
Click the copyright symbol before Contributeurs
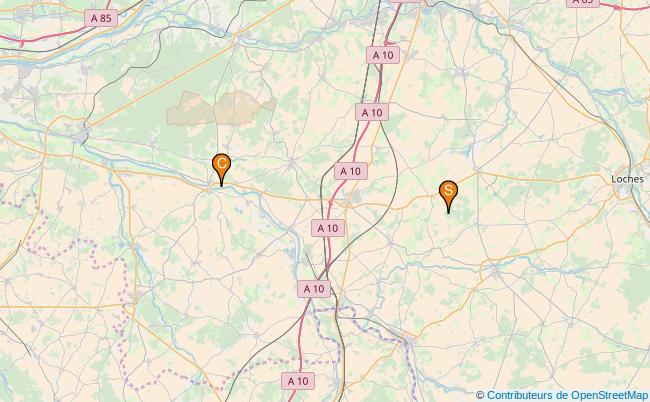coord(480,395)
